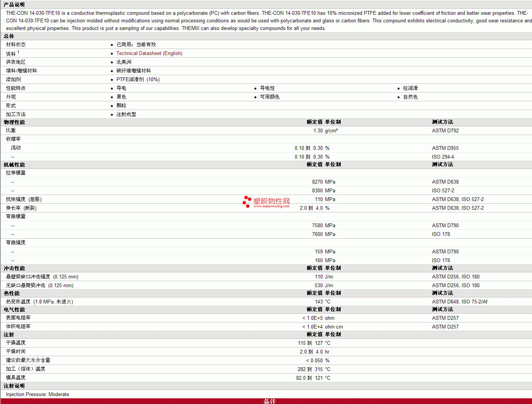Select the 北美洲 availability value
Viewport: 532px width, 404px height.
point(124,62)
